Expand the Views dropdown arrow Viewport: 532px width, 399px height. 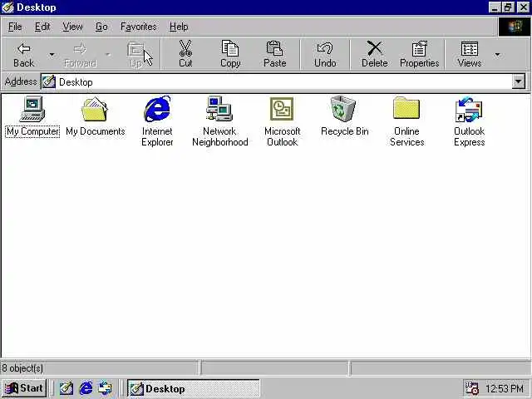tap(497, 55)
